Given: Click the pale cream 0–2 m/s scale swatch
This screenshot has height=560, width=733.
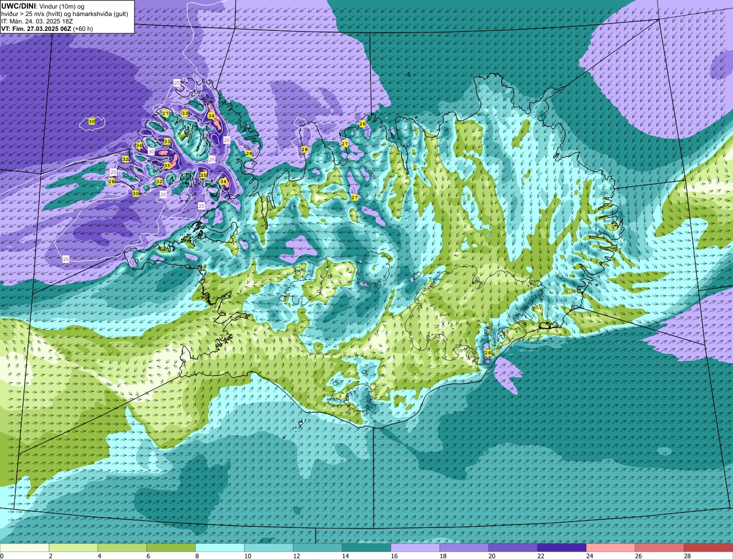Looking at the screenshot, I should pos(25,548).
